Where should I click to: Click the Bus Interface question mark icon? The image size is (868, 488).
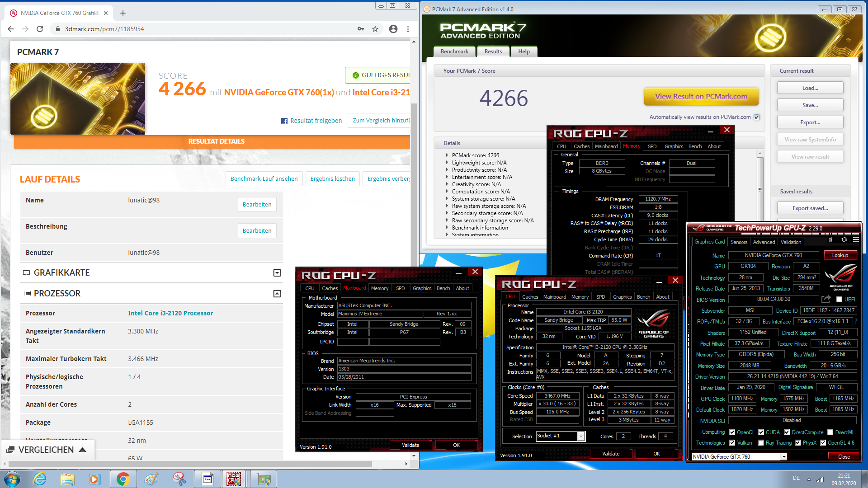pyautogui.click(x=856, y=321)
